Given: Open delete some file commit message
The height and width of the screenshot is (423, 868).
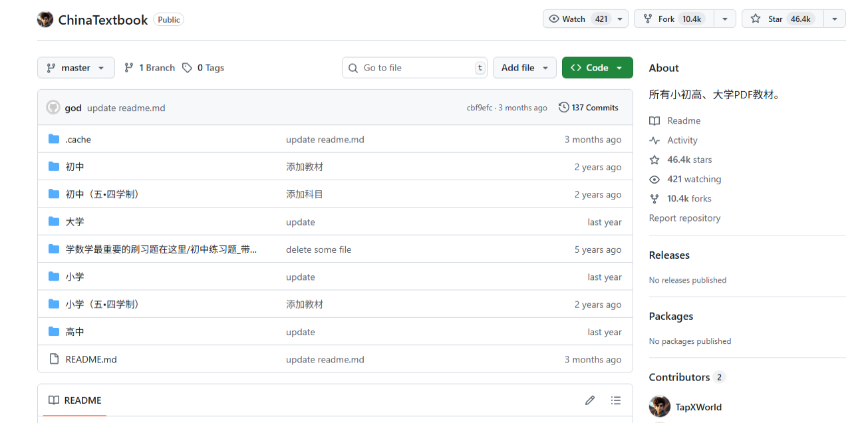Looking at the screenshot, I should (319, 249).
